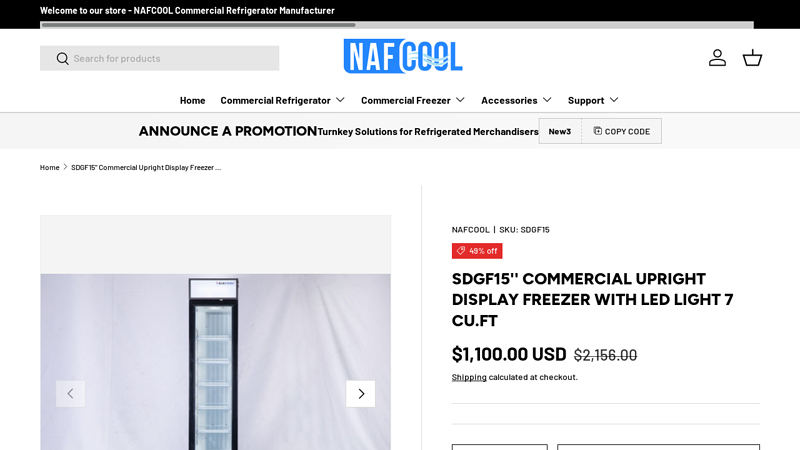Click the NAFCOOL logo
The image size is (800, 450).
tap(403, 56)
